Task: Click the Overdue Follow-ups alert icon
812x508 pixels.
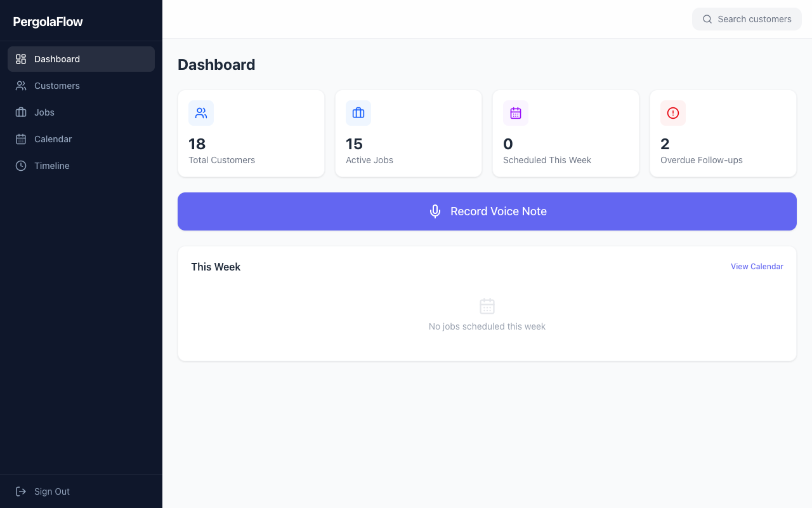Action: tap(673, 112)
